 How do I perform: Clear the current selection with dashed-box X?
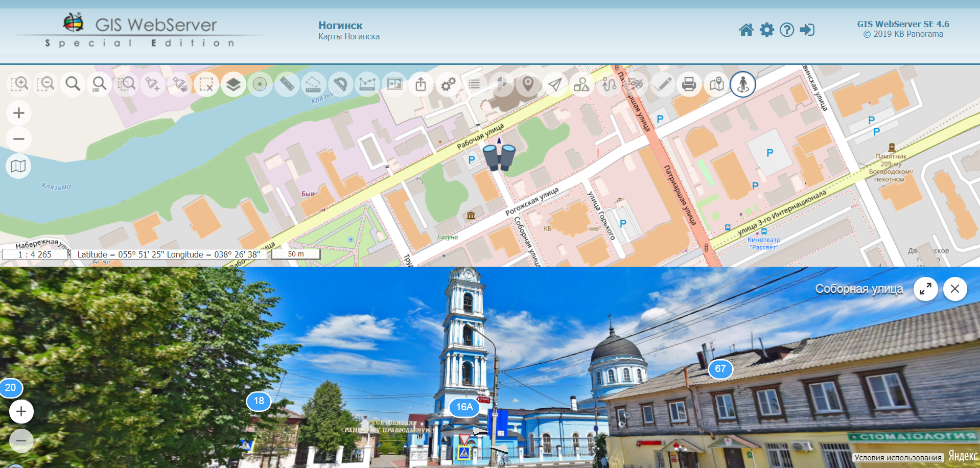tap(206, 84)
